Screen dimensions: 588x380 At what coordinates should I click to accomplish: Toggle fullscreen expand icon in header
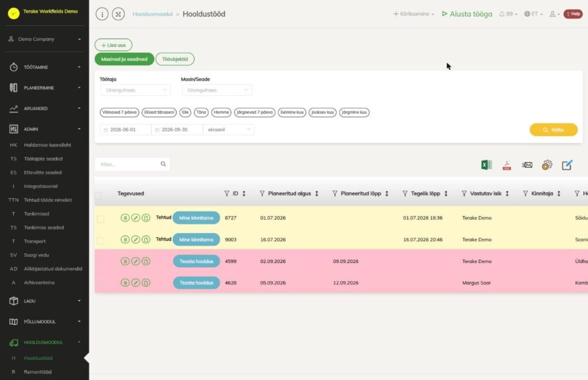(x=118, y=14)
